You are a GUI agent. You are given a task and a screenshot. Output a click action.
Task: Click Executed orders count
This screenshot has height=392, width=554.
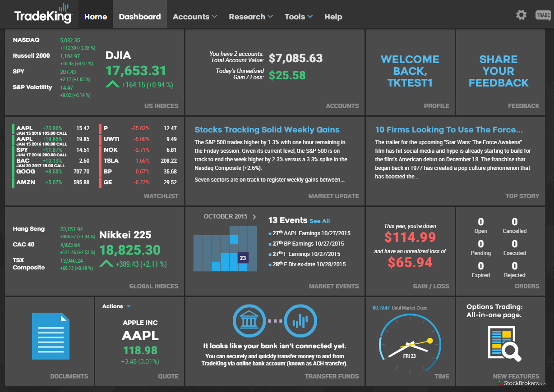click(515, 248)
